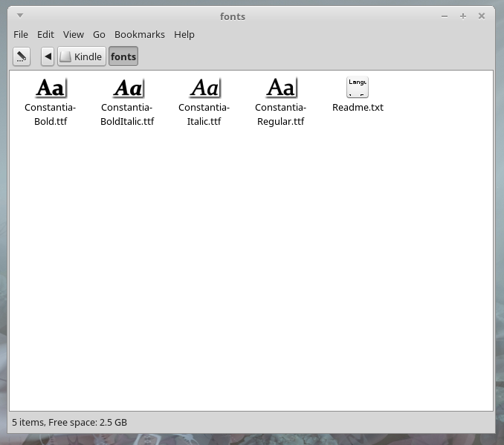Select the Constantia-BoldItalic.ttf font icon
This screenshot has width=504, height=445.
pyautogui.click(x=127, y=88)
